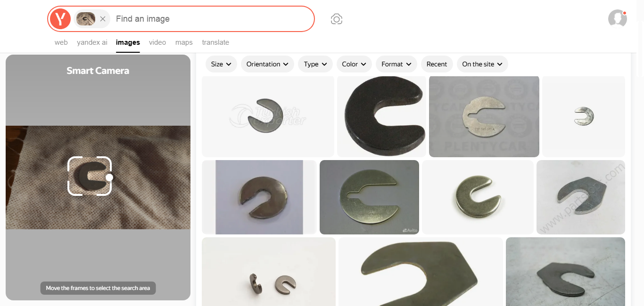The image size is (644, 306).
Task: Click the selected crop frame in Smart Camera
Action: point(90,176)
